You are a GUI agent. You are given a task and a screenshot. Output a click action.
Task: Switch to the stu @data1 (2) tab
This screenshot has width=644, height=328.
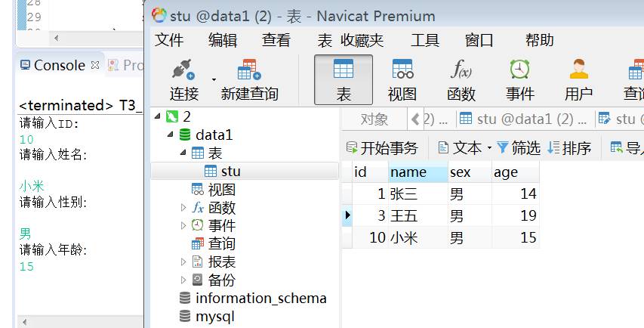click(x=524, y=119)
